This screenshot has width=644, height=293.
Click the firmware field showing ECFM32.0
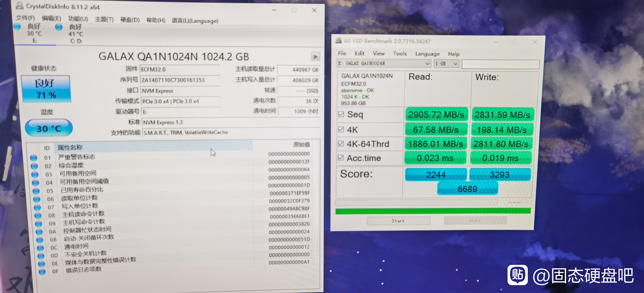coord(180,69)
